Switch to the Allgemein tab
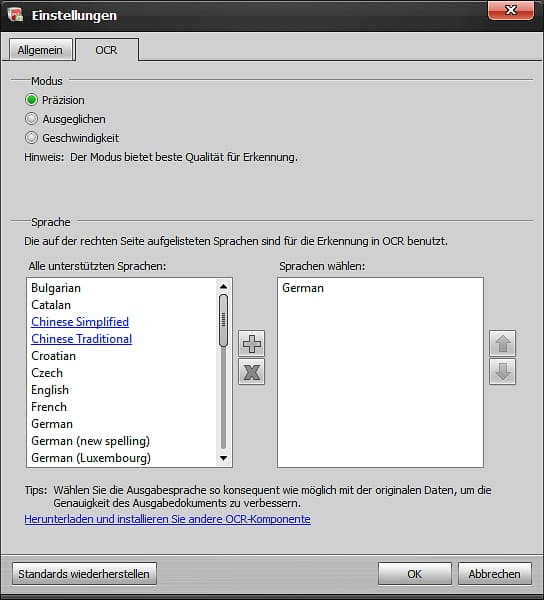The height and width of the screenshot is (600, 544). tap(40, 50)
